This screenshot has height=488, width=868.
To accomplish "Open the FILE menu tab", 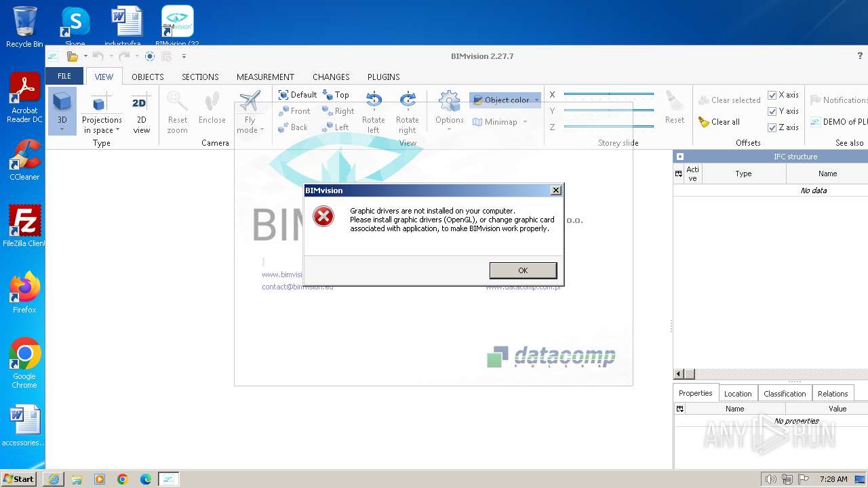I will [64, 76].
